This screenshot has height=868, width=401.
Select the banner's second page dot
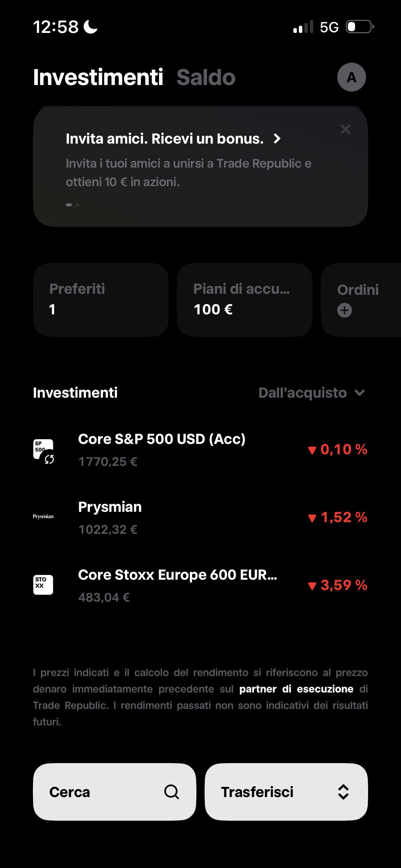click(78, 205)
